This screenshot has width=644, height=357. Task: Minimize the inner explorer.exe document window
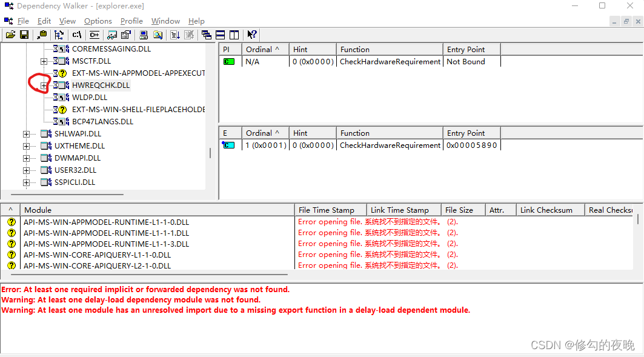614,21
